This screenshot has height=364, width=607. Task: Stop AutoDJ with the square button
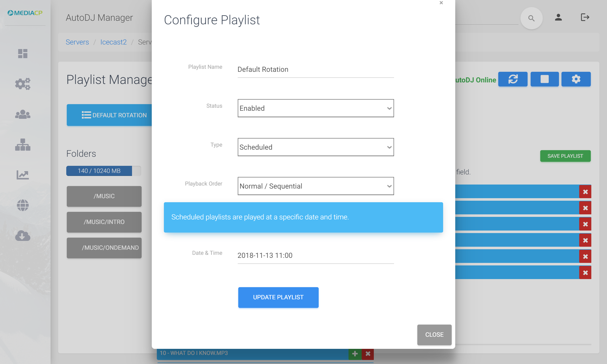coord(545,79)
